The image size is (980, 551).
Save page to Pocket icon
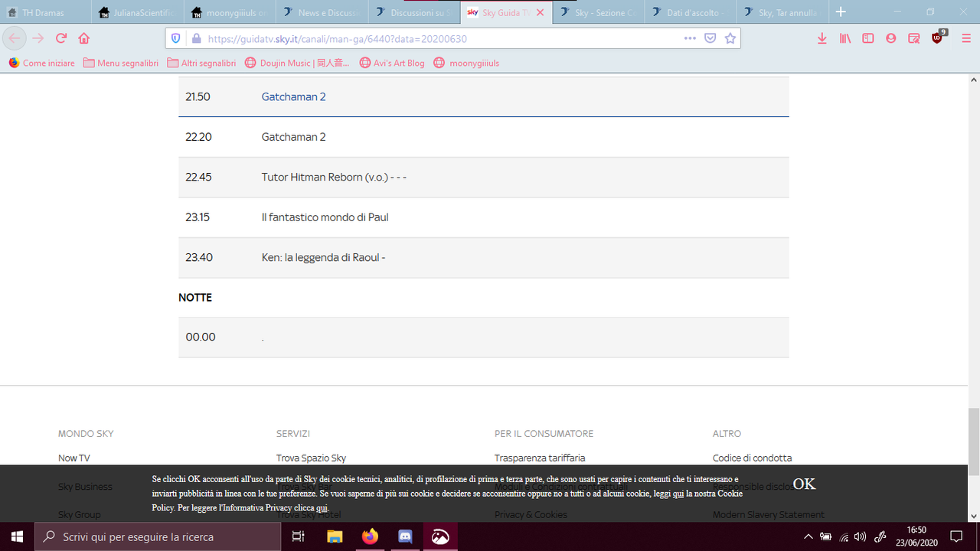[x=710, y=38]
